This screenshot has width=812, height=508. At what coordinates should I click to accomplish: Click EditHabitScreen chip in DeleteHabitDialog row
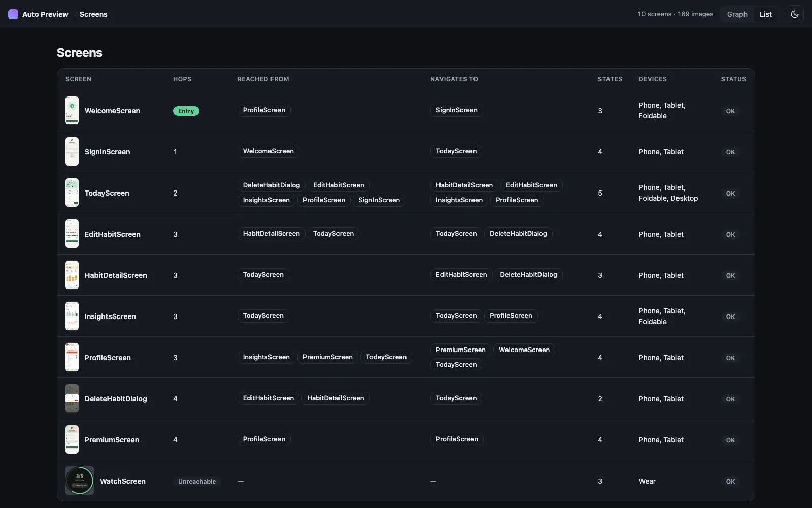pos(268,398)
